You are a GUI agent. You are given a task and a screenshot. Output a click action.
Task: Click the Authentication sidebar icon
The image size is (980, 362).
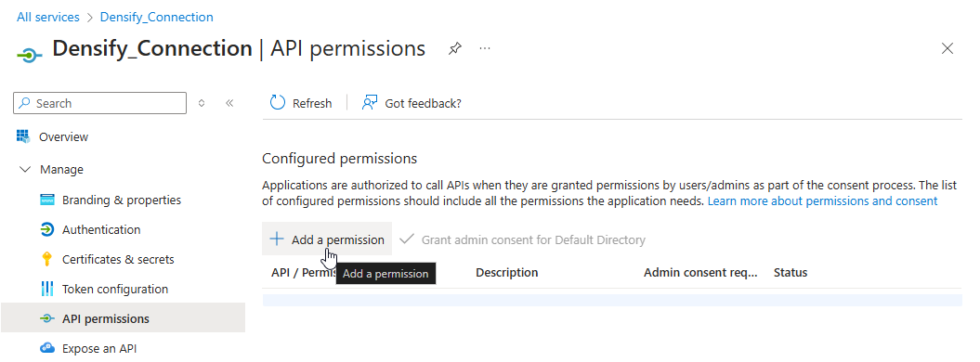click(x=46, y=229)
